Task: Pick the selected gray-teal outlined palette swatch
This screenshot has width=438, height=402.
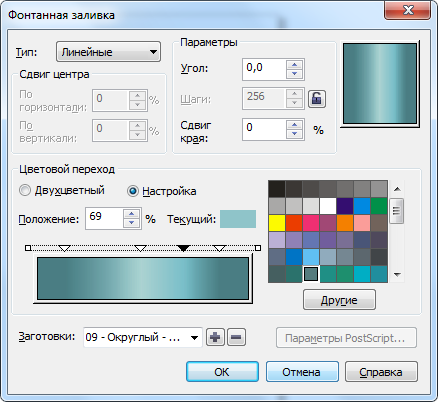Action: [x=311, y=274]
